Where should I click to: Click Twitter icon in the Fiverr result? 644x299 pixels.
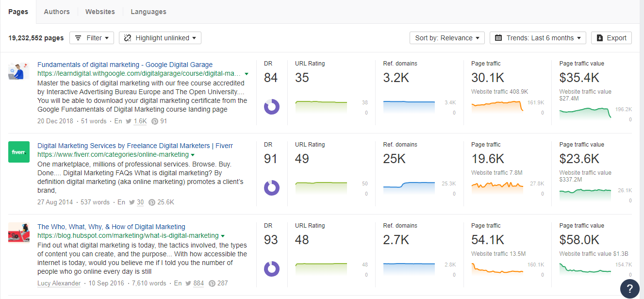tap(132, 202)
